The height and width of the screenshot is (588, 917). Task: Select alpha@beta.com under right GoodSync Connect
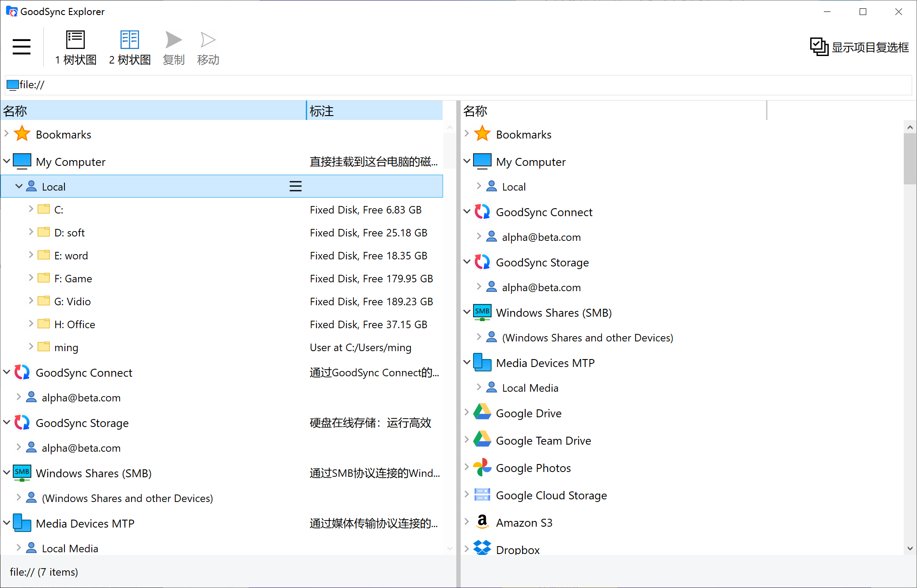[541, 237]
